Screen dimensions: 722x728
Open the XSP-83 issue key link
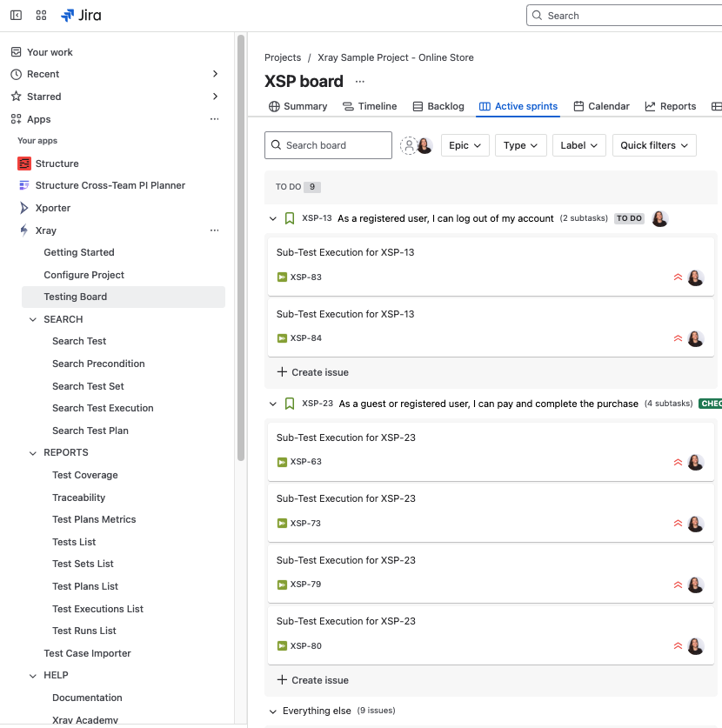tap(306, 277)
